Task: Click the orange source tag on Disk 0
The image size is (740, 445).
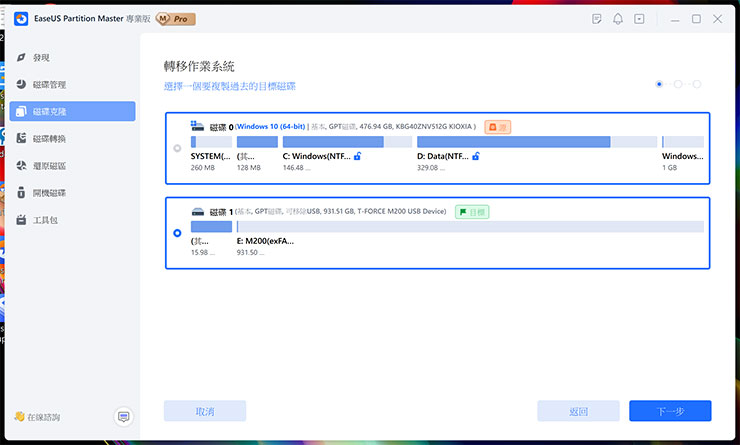Action: click(x=497, y=127)
